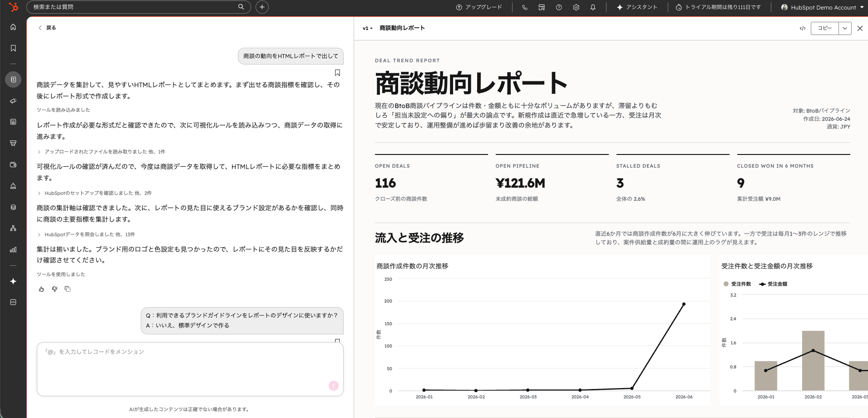Open Reporting bar chart sidebar icon
The height and width of the screenshot is (418, 868).
click(13, 249)
